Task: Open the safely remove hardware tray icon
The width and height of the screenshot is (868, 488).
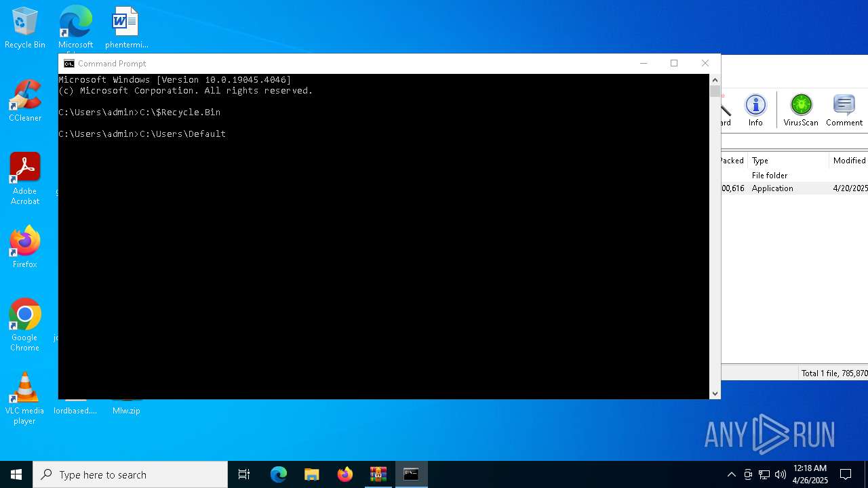Action: [748, 474]
